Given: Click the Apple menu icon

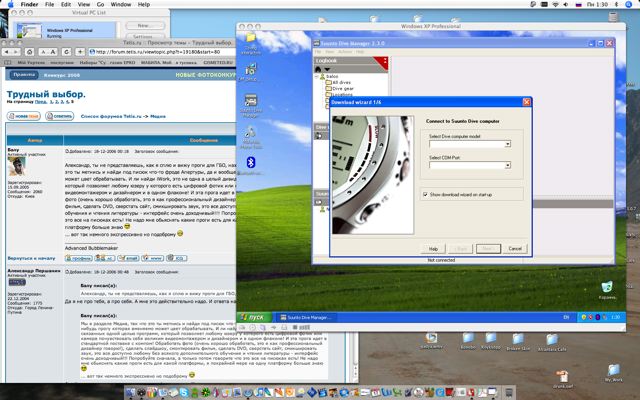Looking at the screenshot, I should click(x=10, y=4).
